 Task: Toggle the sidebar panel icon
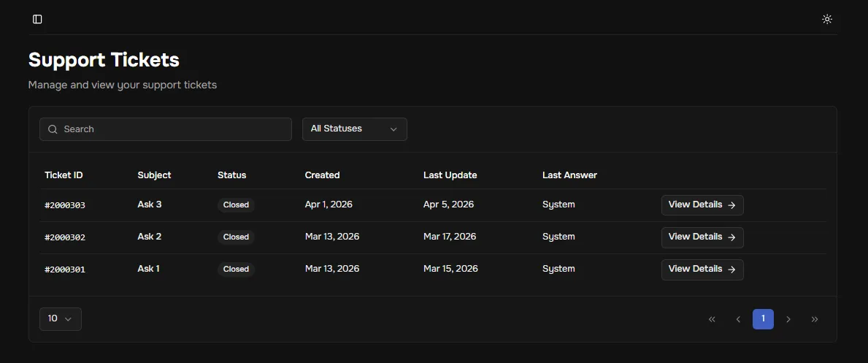tap(37, 19)
